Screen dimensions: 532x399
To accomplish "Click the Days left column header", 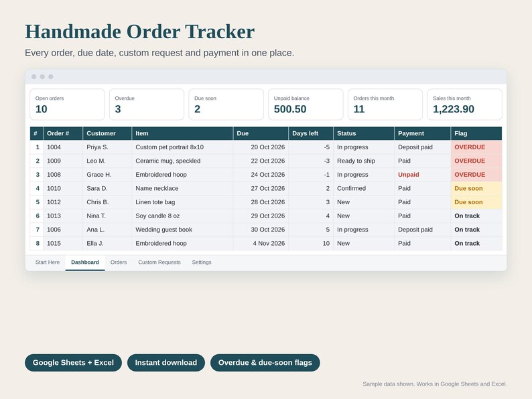I will coord(311,134).
